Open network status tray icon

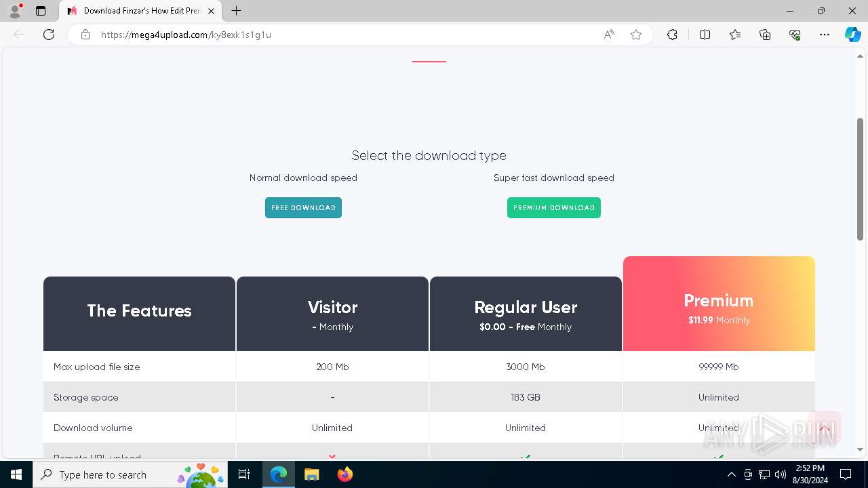pos(764,474)
